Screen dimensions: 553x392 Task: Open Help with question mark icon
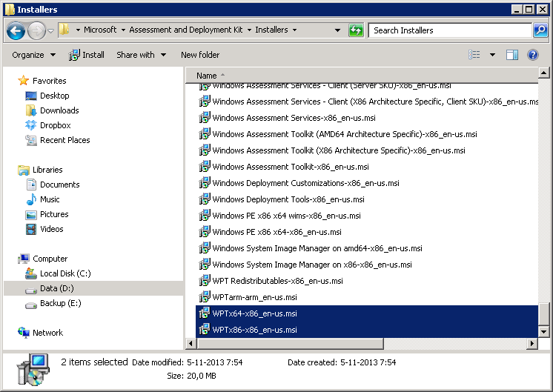pyautogui.click(x=532, y=55)
